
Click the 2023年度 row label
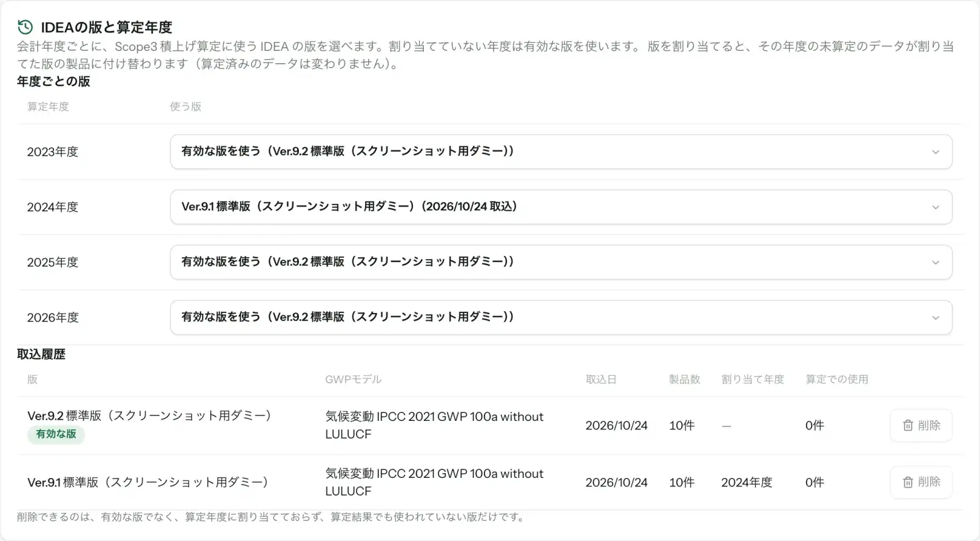coord(53,152)
